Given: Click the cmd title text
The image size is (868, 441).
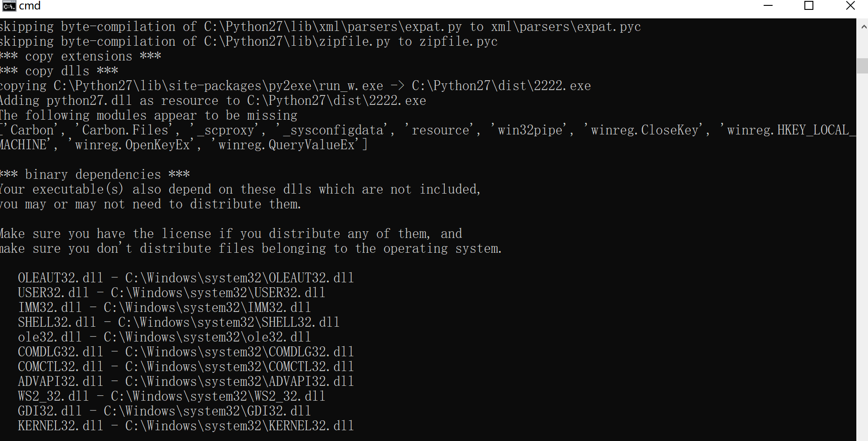Looking at the screenshot, I should [x=30, y=6].
